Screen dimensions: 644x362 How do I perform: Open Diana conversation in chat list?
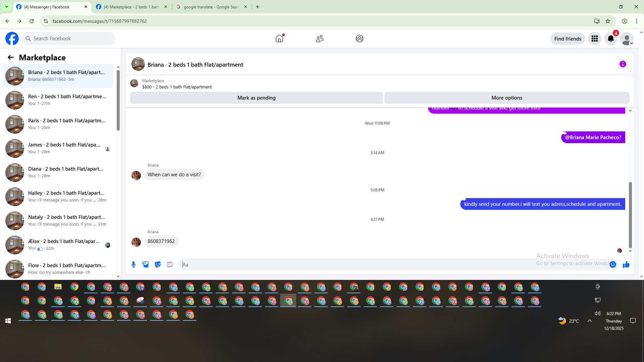pos(58,173)
